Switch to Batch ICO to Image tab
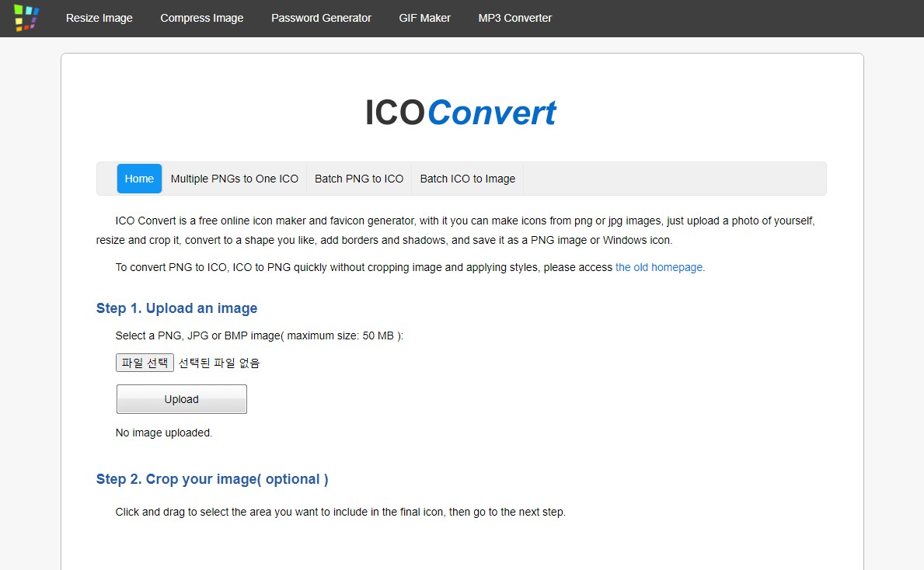Screen dimensions: 924x570 (467, 179)
